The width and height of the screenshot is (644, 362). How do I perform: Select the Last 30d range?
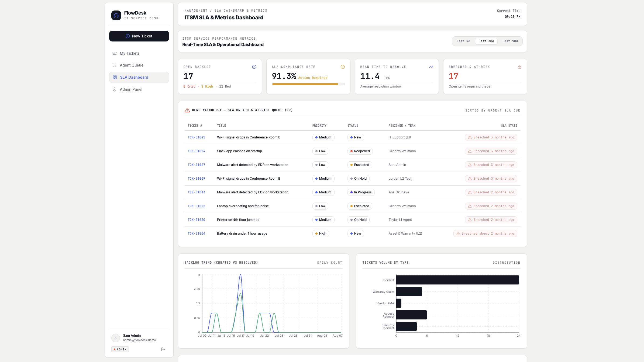486,41
